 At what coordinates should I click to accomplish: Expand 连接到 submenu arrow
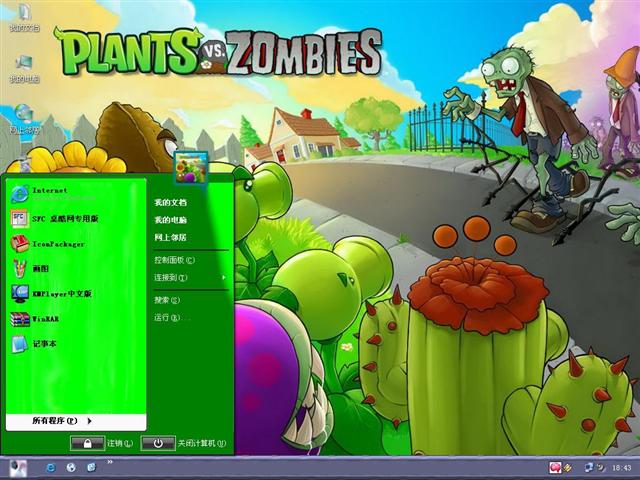pos(224,278)
